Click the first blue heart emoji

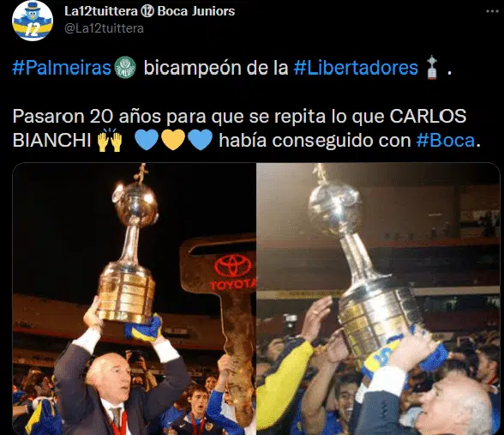tap(147, 141)
